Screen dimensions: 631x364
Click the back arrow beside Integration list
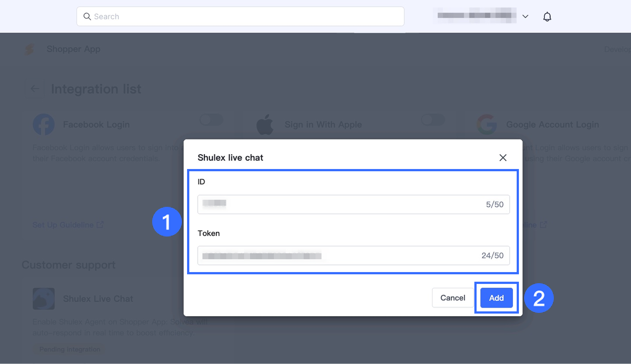[35, 89]
